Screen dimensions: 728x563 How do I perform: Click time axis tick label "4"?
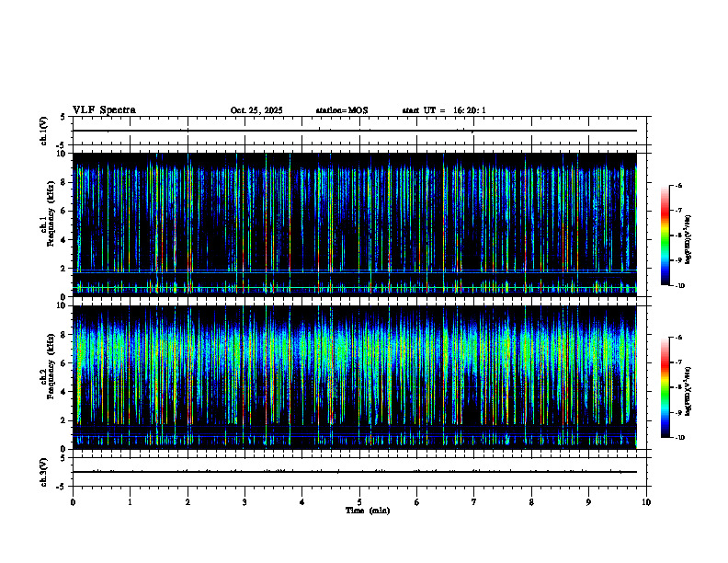point(302,502)
